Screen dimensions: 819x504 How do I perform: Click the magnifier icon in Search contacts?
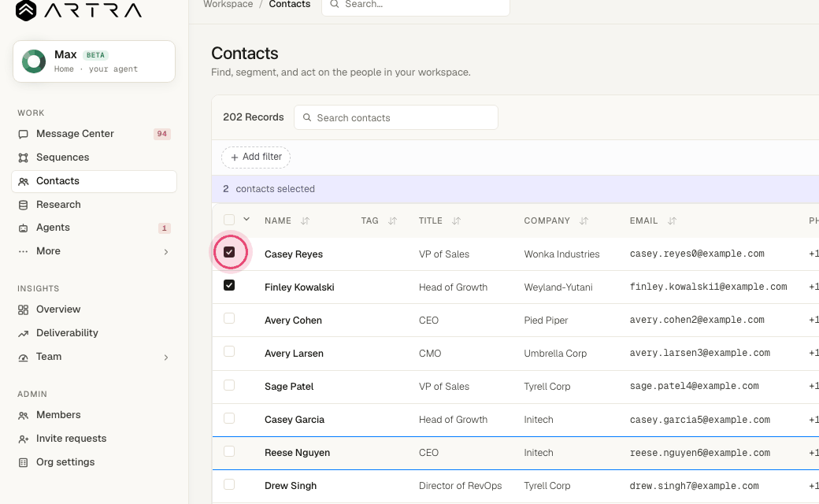(307, 117)
